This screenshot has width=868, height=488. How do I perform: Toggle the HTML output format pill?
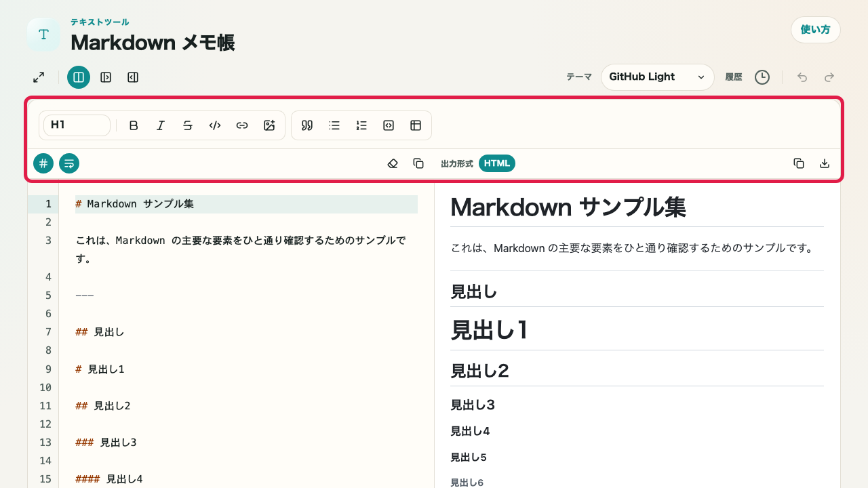[x=497, y=163]
